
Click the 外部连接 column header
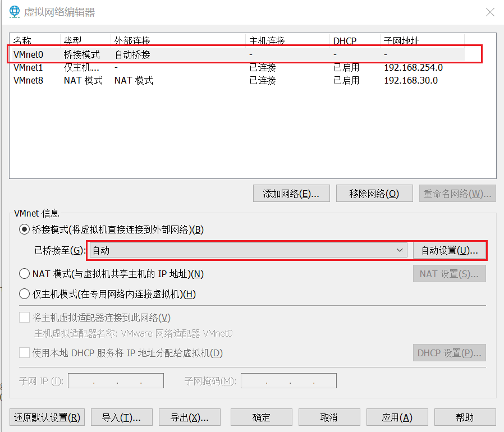pos(178,40)
